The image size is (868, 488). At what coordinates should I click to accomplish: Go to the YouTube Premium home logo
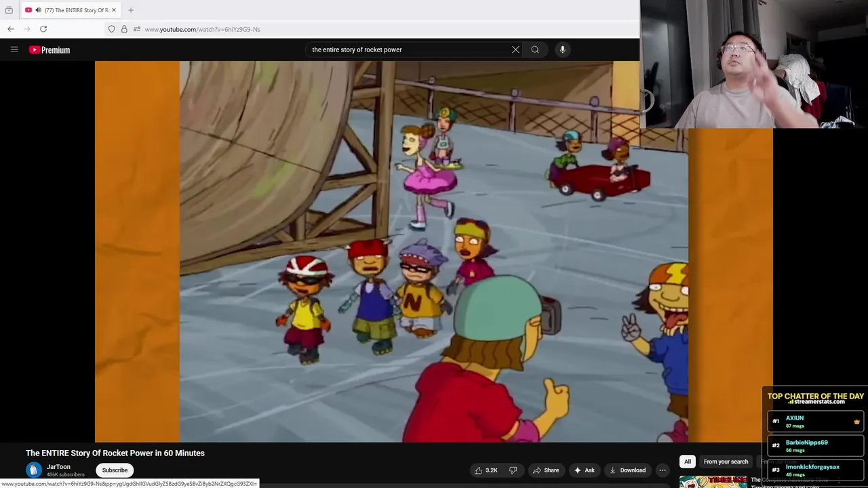[x=50, y=49]
